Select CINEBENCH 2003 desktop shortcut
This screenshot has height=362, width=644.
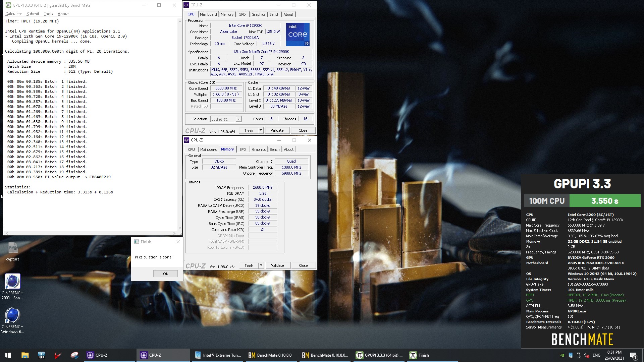point(12,287)
